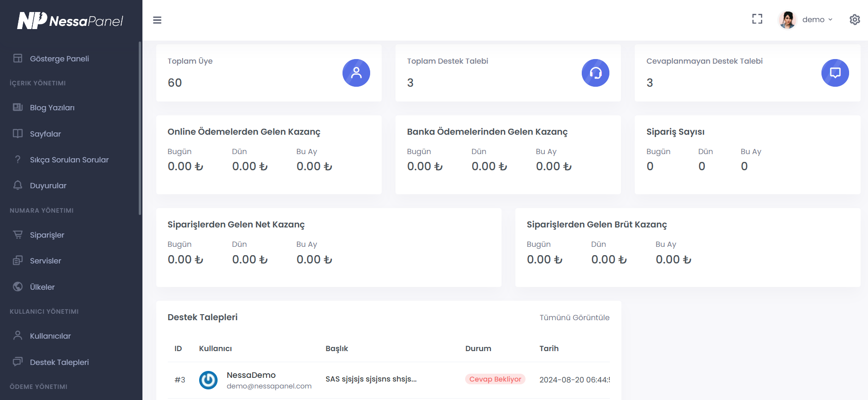Click the Cevap Bekliyor status badge
Screen dimensions: 868x400
click(495, 379)
